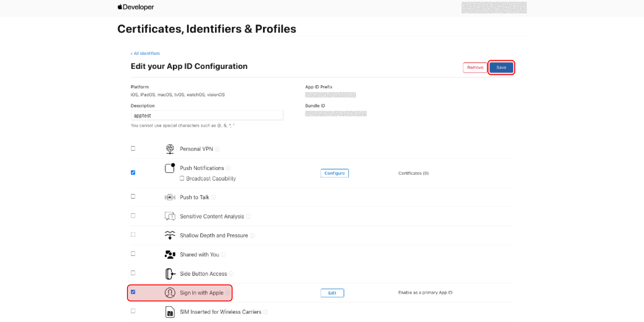Click the Shared with You icon
Viewport: 644px width, 322px height.
[170, 255]
